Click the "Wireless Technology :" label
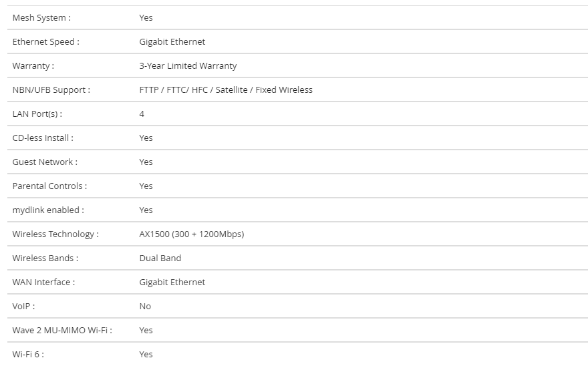The width and height of the screenshot is (588, 374). [x=55, y=234]
